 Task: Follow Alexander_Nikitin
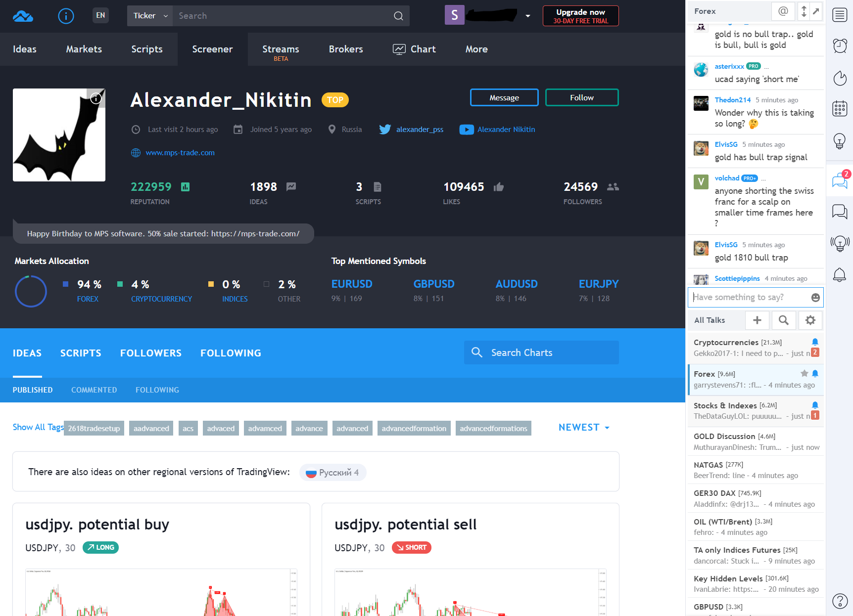(582, 97)
